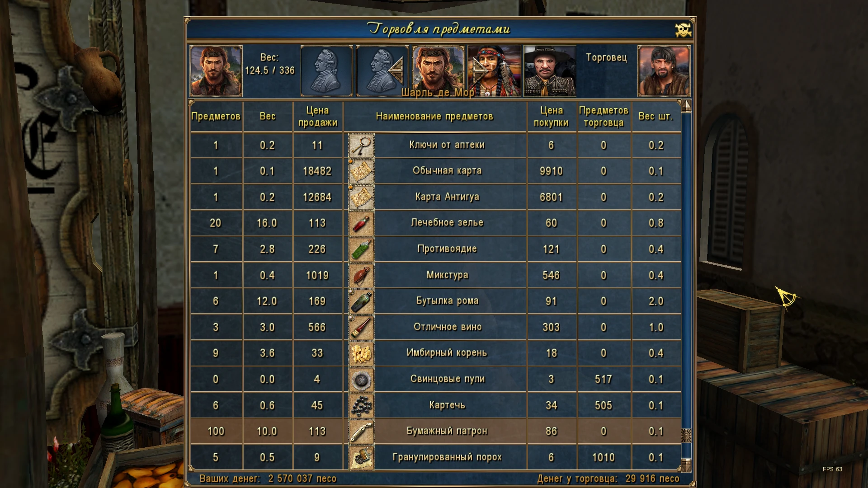This screenshot has width=868, height=488.
Task: Select the healing potion red vial icon
Action: pyautogui.click(x=361, y=223)
